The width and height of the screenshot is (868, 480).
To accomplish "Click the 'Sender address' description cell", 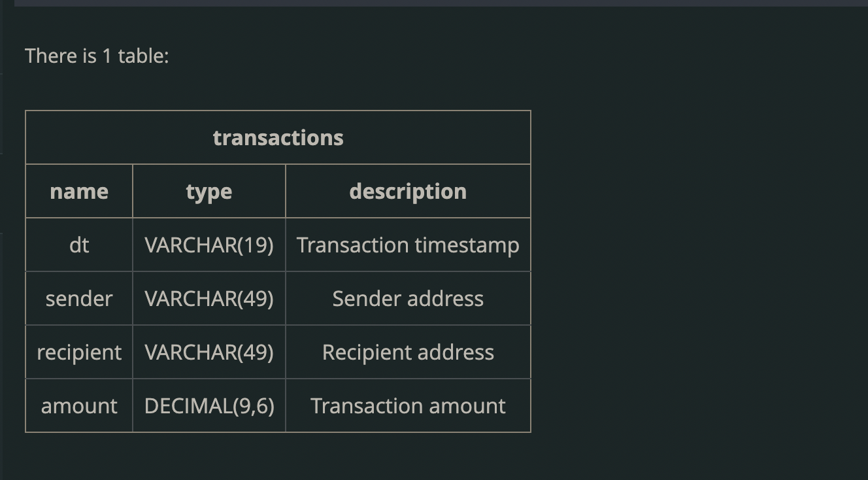I will [x=408, y=299].
